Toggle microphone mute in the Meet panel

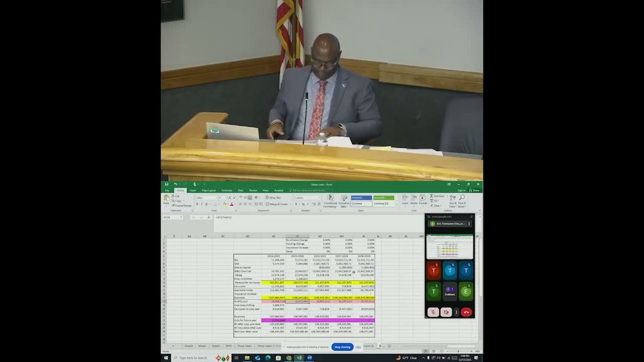pyautogui.click(x=433, y=312)
